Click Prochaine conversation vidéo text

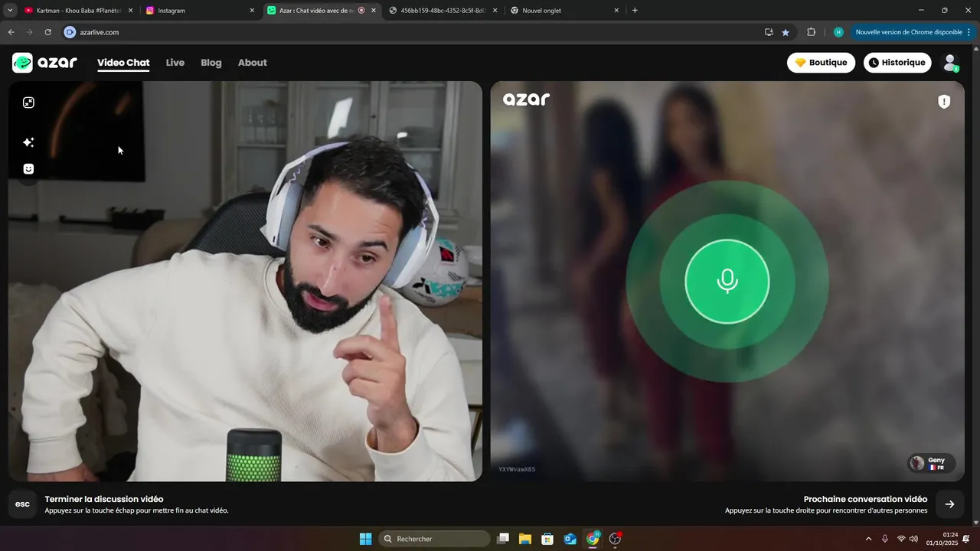pyautogui.click(x=865, y=499)
